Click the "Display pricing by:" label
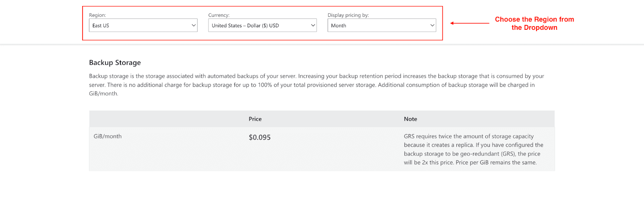This screenshot has width=644, height=205. (x=348, y=15)
